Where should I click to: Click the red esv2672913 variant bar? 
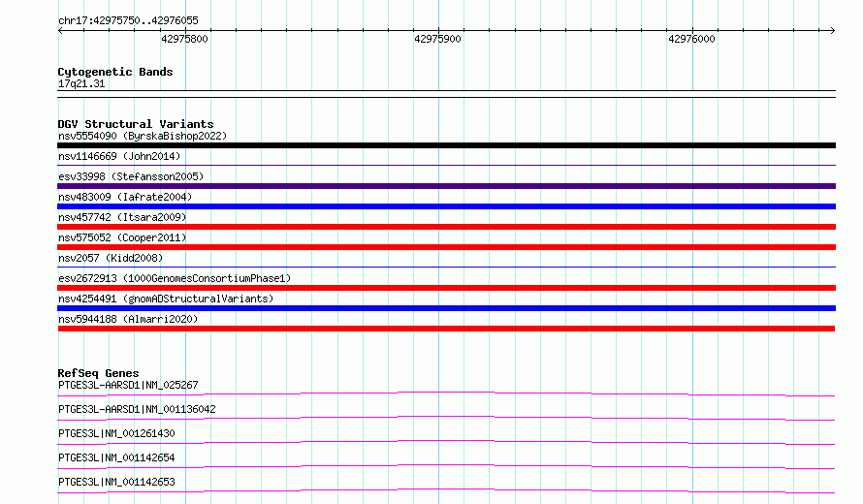[446, 288]
